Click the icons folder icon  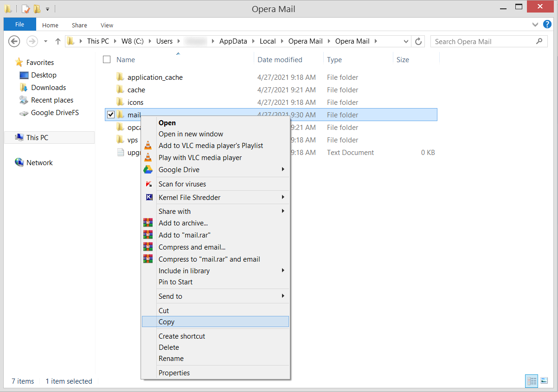120,102
